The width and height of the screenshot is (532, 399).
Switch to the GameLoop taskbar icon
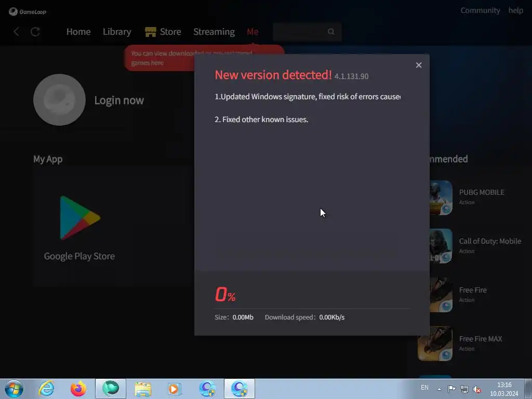tap(111, 389)
